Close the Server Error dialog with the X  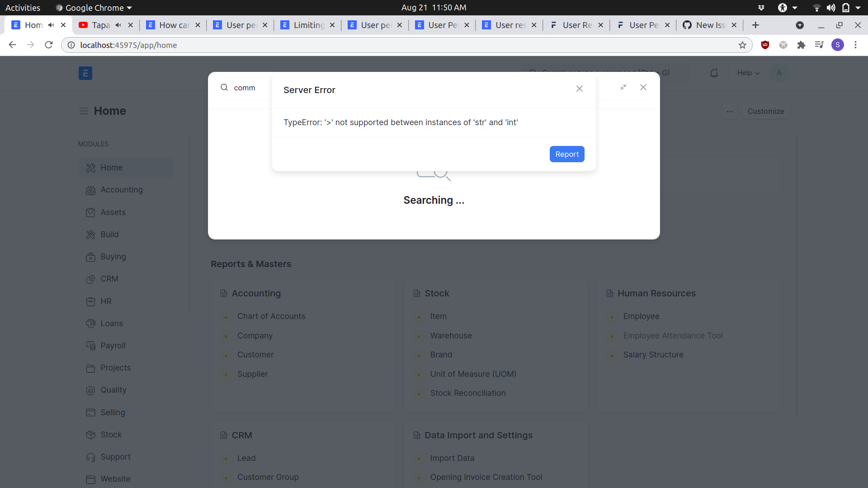[x=579, y=89]
